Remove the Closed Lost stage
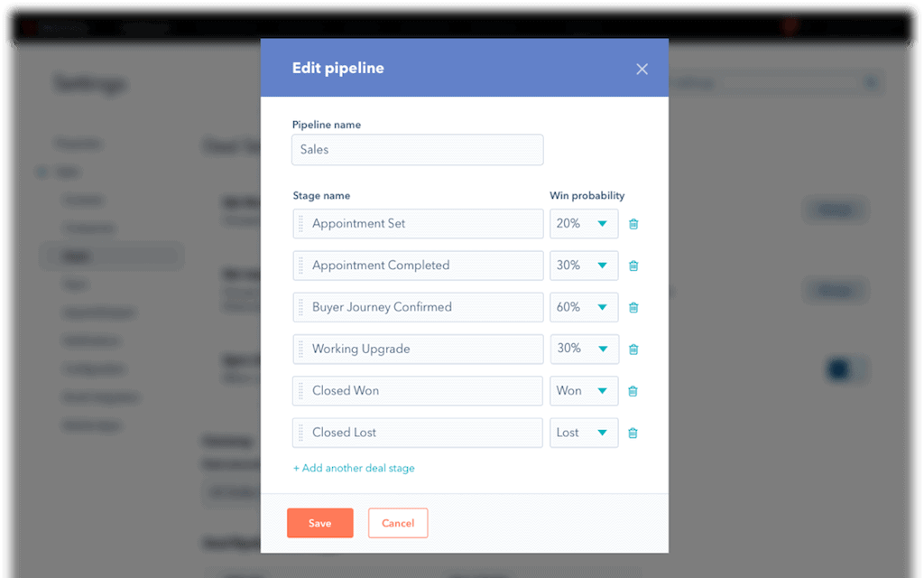The width and height of the screenshot is (924, 578). [633, 433]
